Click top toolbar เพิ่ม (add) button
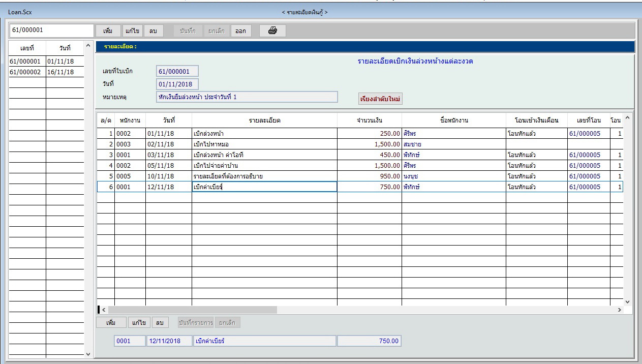Image resolution: width=642 pixels, height=364 pixels. point(108,31)
